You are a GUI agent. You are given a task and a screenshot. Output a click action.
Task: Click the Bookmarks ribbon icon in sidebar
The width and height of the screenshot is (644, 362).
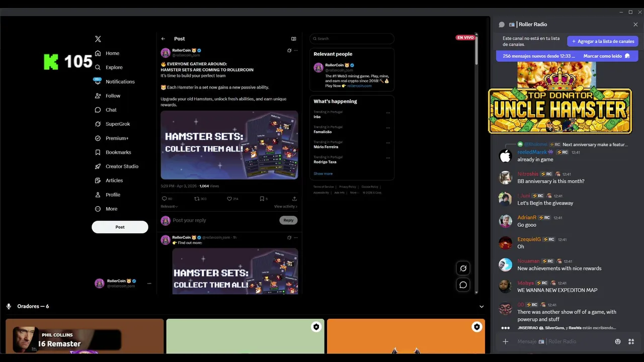point(98,152)
